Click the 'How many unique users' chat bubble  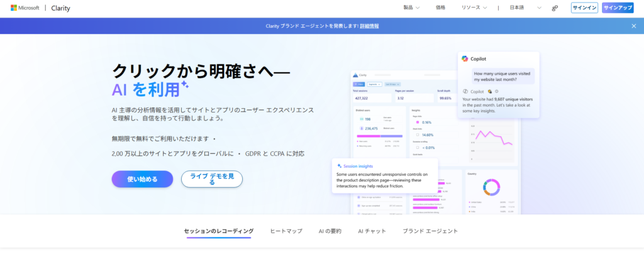point(502,77)
